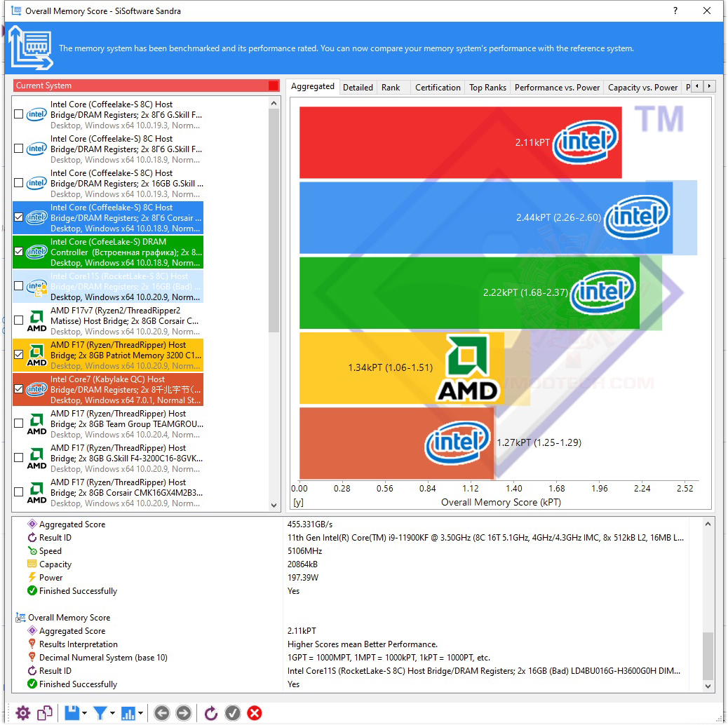
Task: Open the chart icon dropdown arrow
Action: [x=140, y=713]
